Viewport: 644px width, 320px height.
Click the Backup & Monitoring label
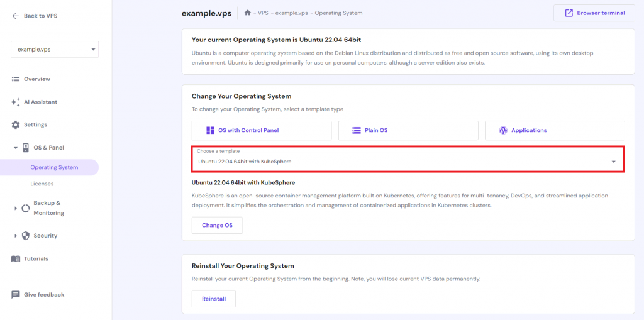click(49, 208)
